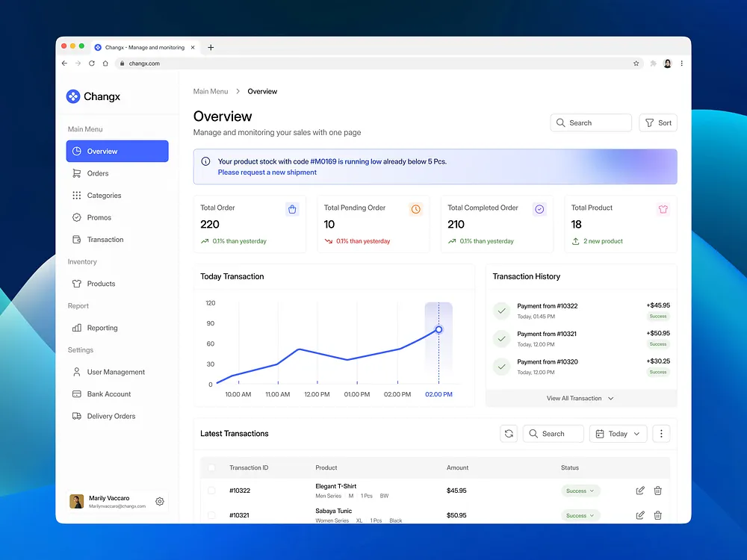Click Main Menu in the breadcrumb trail
Screen dimensions: 747x560
[211, 90]
